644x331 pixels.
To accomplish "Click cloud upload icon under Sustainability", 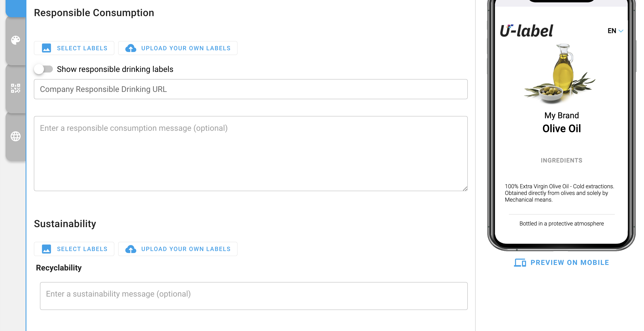I will [x=131, y=249].
